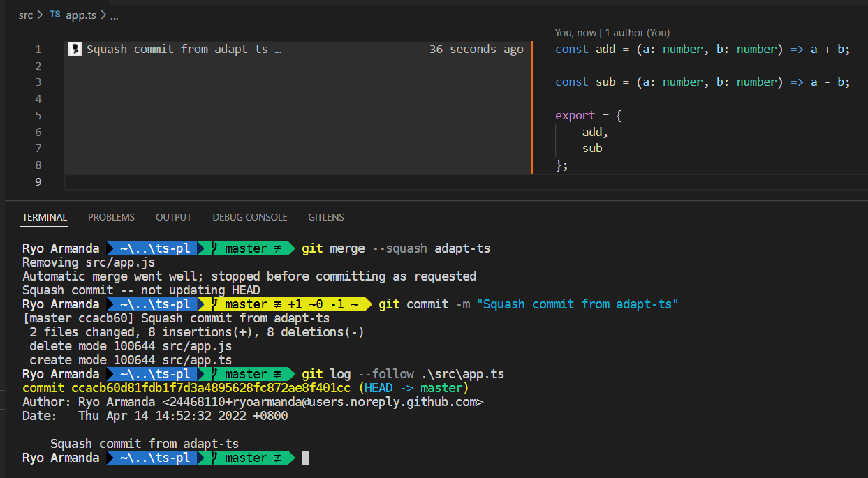Click the terminal cursor at the final prompt

coord(305,458)
